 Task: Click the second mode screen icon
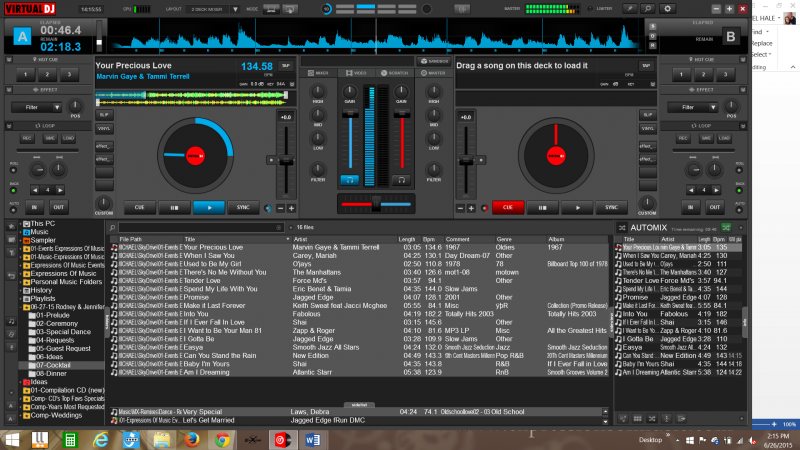pyautogui.click(x=290, y=9)
